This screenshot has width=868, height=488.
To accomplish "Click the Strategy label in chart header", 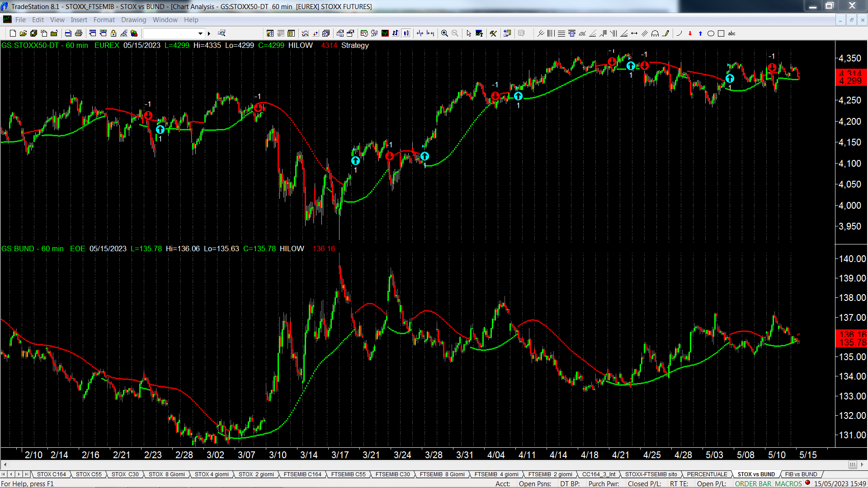I will pos(355,45).
